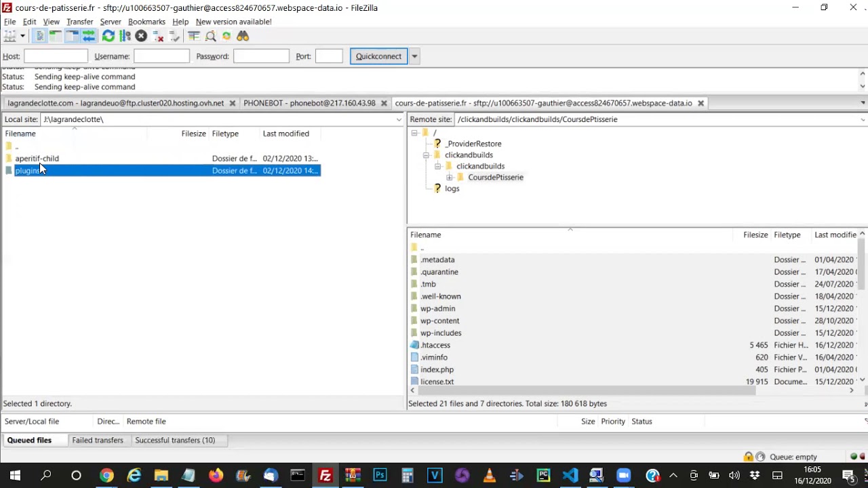
Task: Select .htaccess remote file
Action: tap(435, 345)
